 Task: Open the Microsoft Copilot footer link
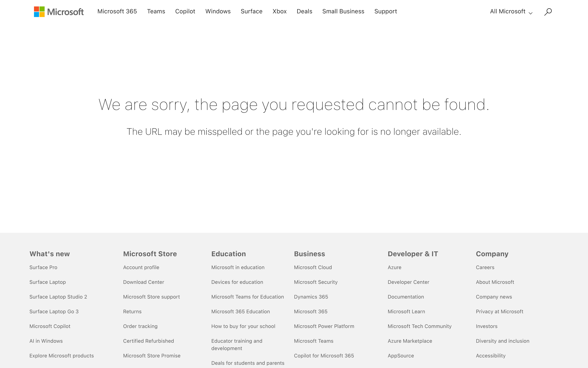point(50,326)
